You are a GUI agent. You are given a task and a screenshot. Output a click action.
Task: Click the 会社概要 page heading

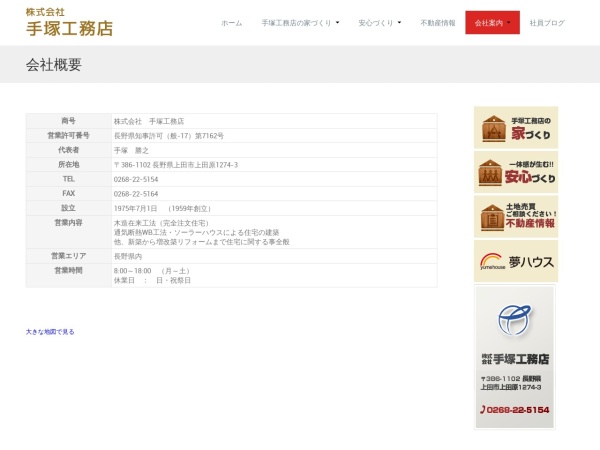(x=54, y=65)
